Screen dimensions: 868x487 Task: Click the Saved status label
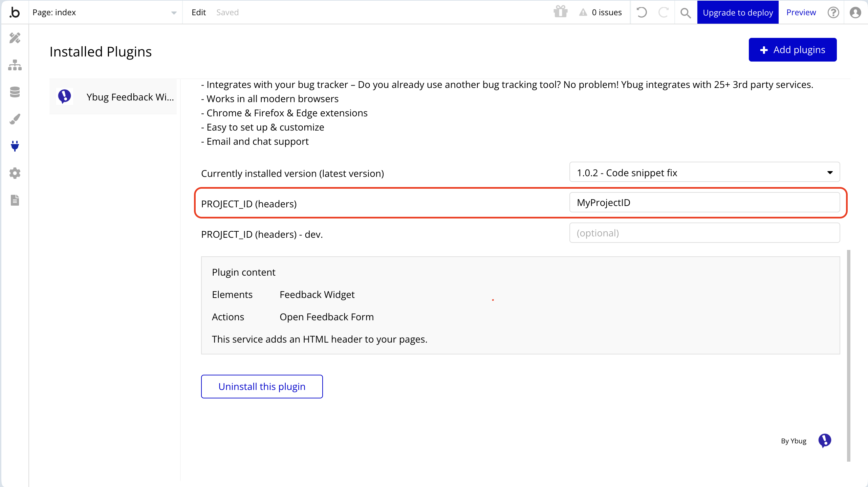coord(227,13)
